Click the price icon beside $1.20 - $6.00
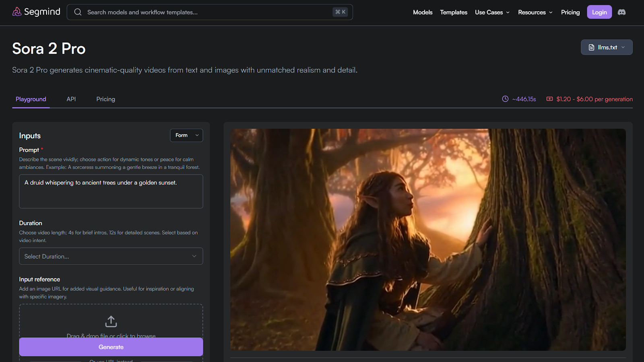Image resolution: width=644 pixels, height=362 pixels. click(549, 99)
